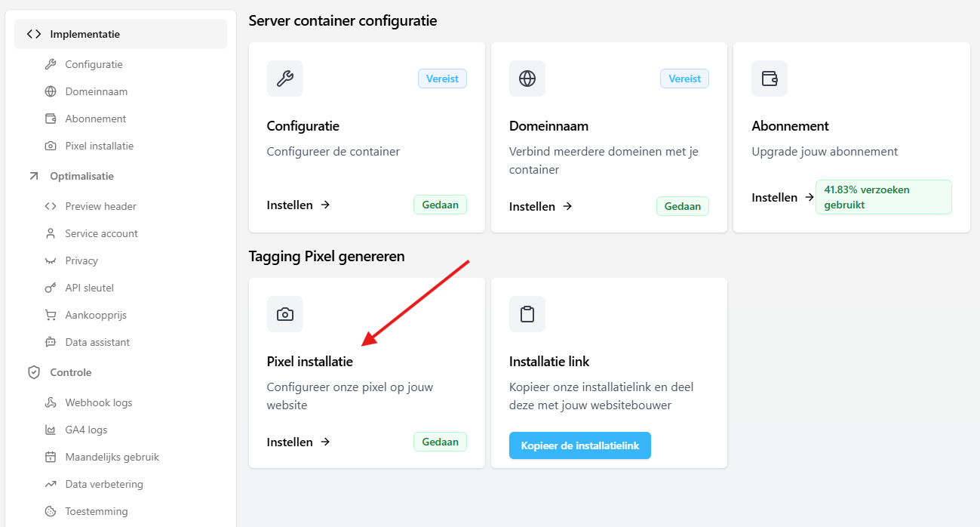Screen dimensions: 980x527
Task: Click the wallet icon on Abonnement card
Action: point(770,79)
